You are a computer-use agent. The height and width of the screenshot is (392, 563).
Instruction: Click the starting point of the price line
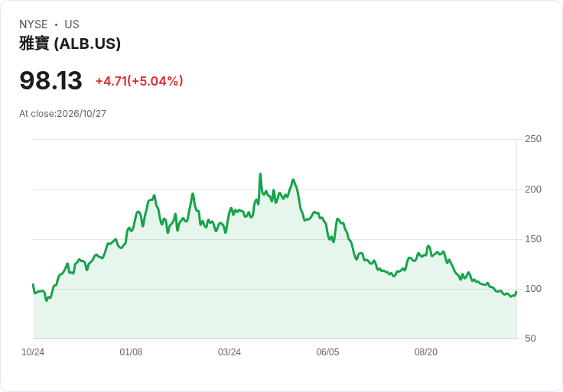click(x=33, y=284)
